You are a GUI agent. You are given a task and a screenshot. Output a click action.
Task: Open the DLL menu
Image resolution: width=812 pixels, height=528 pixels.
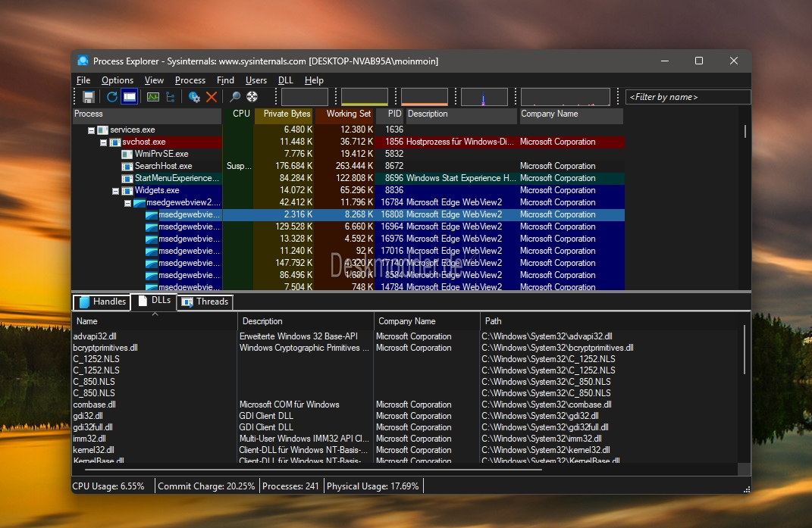(x=285, y=80)
